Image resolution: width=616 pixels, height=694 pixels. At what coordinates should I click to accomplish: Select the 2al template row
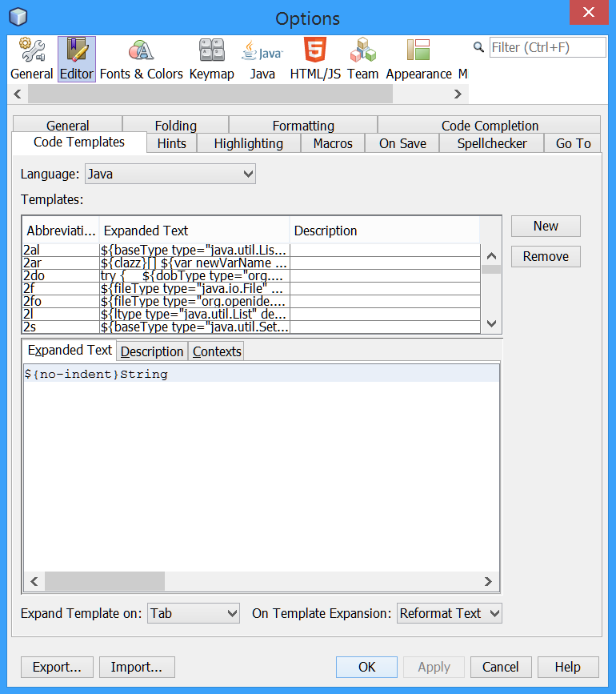click(250, 250)
